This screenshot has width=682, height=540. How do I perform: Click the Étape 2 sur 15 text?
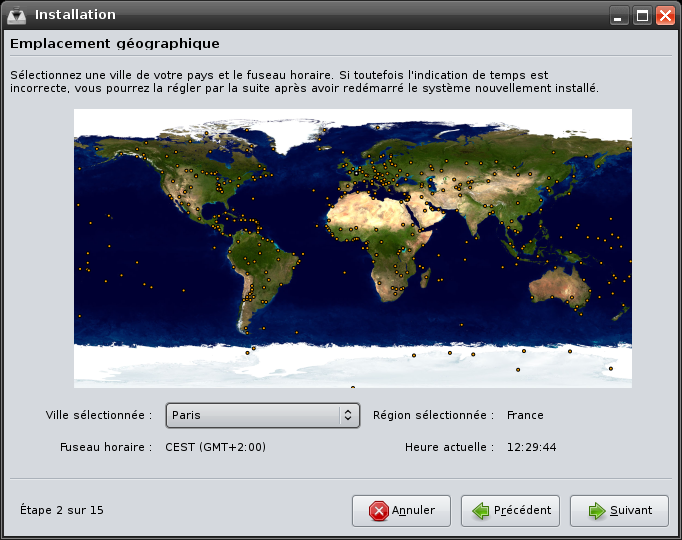point(62,510)
